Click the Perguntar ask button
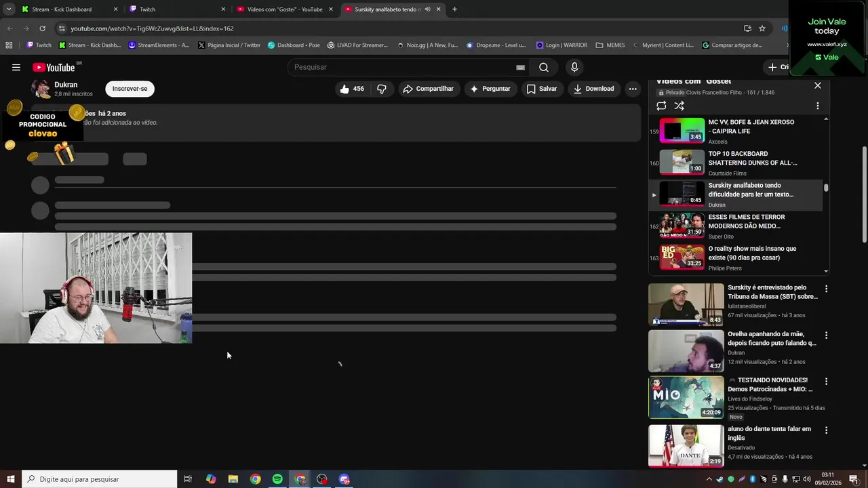 pyautogui.click(x=490, y=89)
